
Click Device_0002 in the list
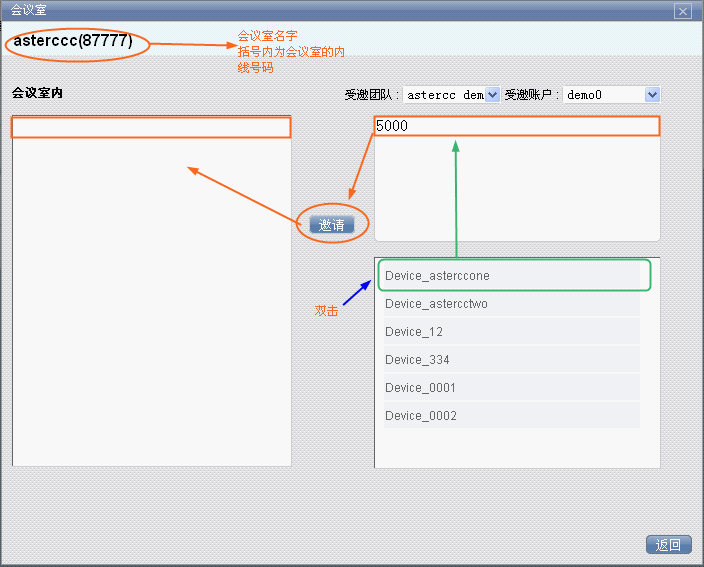pyautogui.click(x=511, y=416)
